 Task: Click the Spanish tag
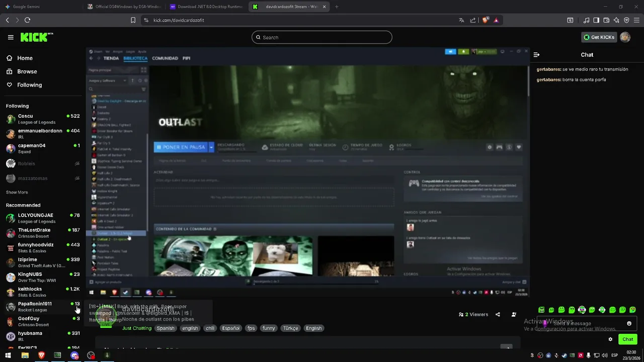(x=165, y=328)
